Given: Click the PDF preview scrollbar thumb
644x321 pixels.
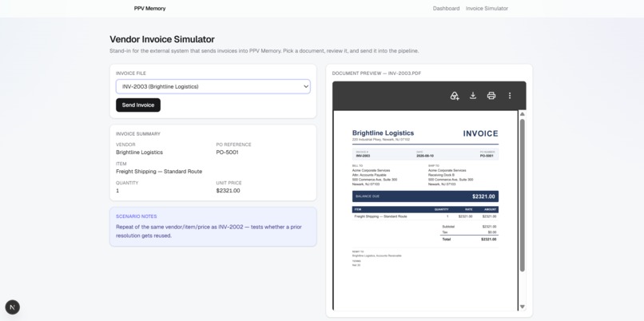Looking at the screenshot, I should [522, 195].
